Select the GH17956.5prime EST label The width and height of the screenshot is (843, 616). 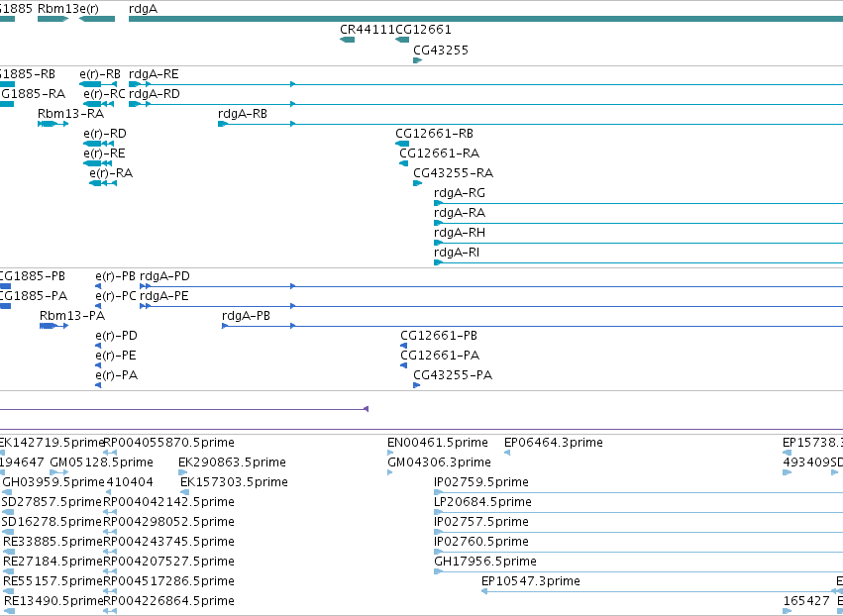[485, 562]
